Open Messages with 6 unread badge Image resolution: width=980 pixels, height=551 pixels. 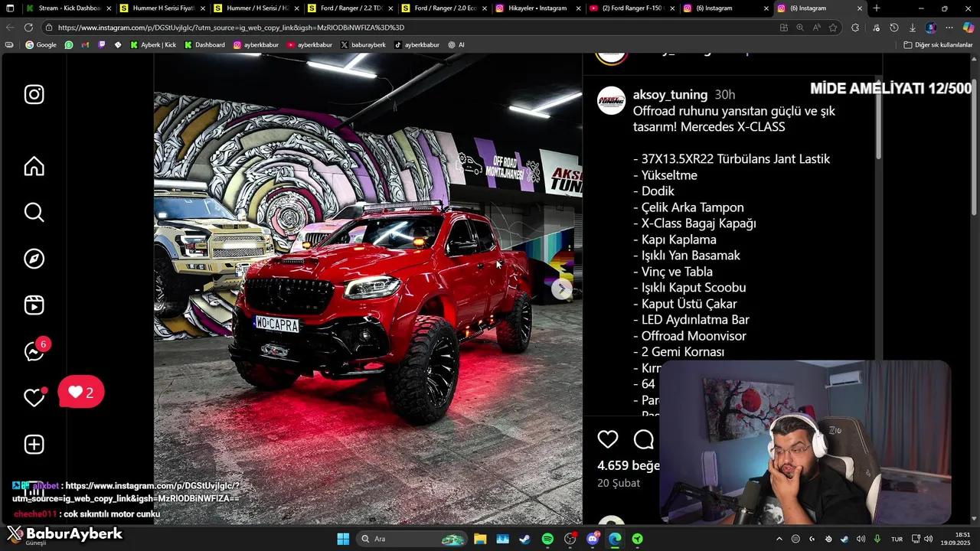(x=35, y=350)
